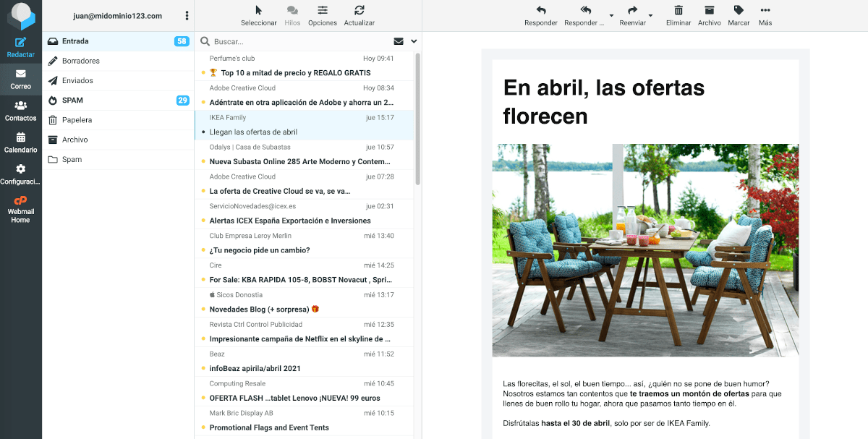Click sender 'Computing Resale'
The image size is (868, 439).
[x=237, y=384]
